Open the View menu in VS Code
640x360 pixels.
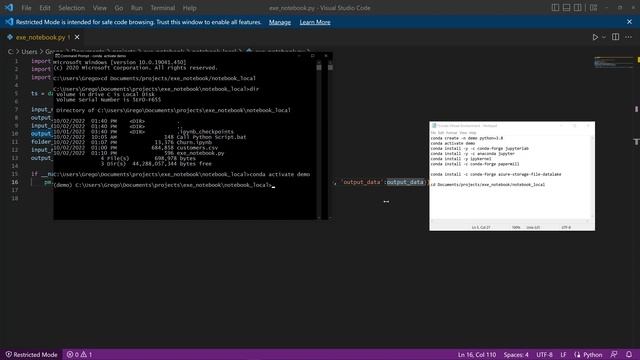pyautogui.click(x=100, y=8)
